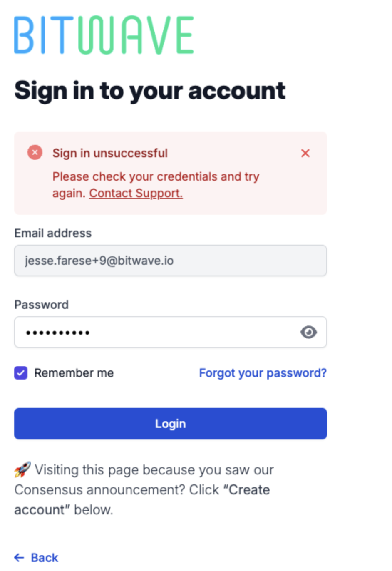Image resolution: width=392 pixels, height=571 pixels.
Task: Click the Password field label
Action: click(41, 305)
